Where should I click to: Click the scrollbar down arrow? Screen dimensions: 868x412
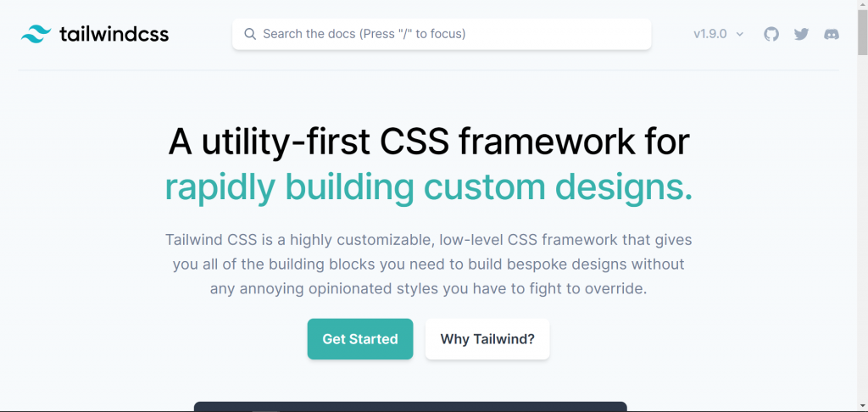pos(862,407)
